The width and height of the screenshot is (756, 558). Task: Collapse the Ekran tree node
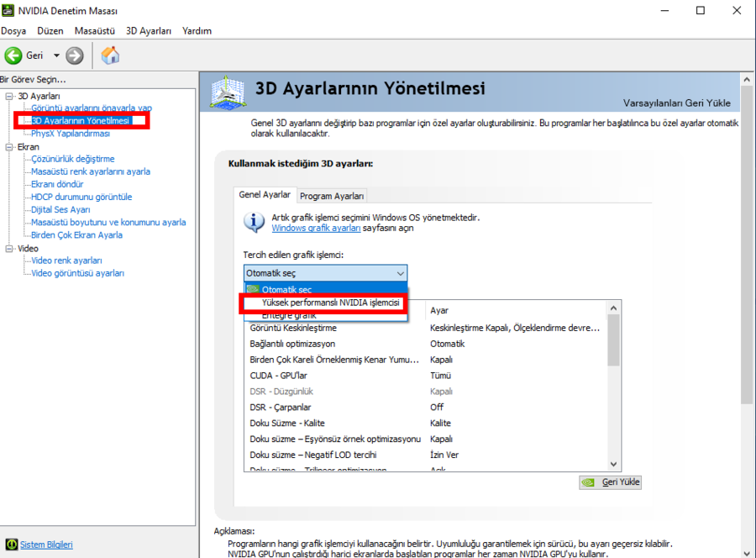pyautogui.click(x=8, y=147)
